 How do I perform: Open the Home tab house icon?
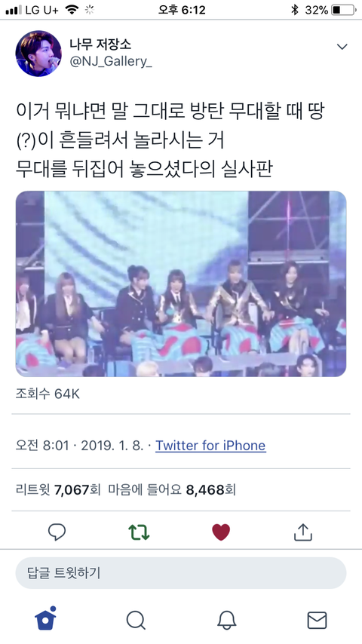coord(45,618)
